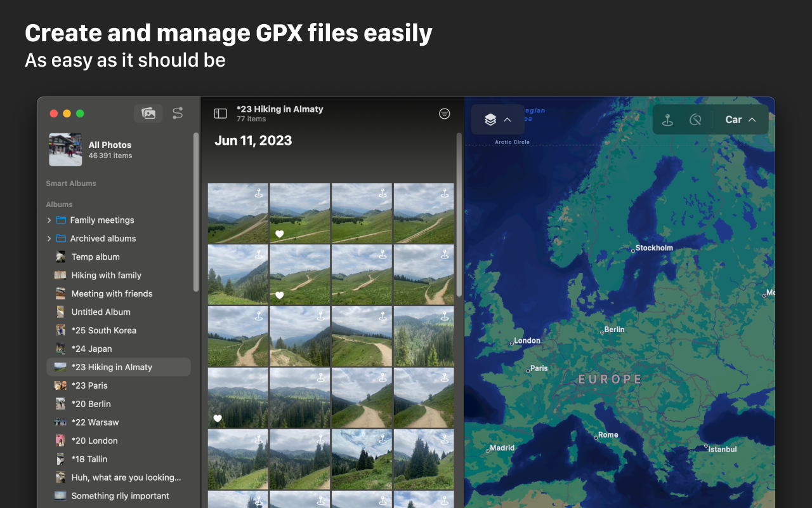
Task: Click the '46 391 items' count text
Action: pyautogui.click(x=110, y=156)
